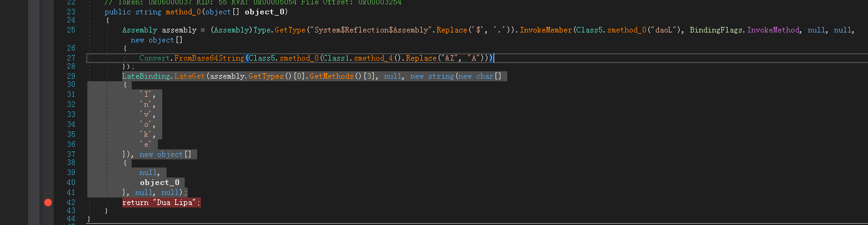868x225 pixels.
Task: Remove the breakpoint dot at line 42
Action: pyautogui.click(x=48, y=202)
